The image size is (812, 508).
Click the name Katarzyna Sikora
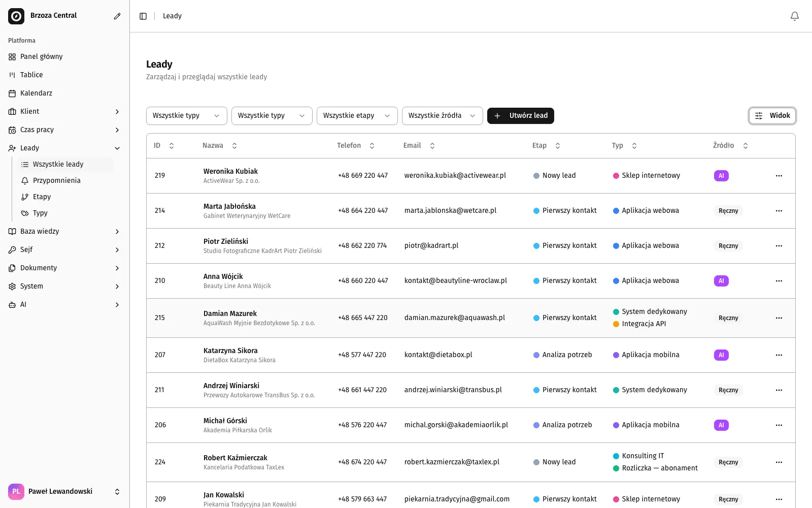click(x=230, y=351)
